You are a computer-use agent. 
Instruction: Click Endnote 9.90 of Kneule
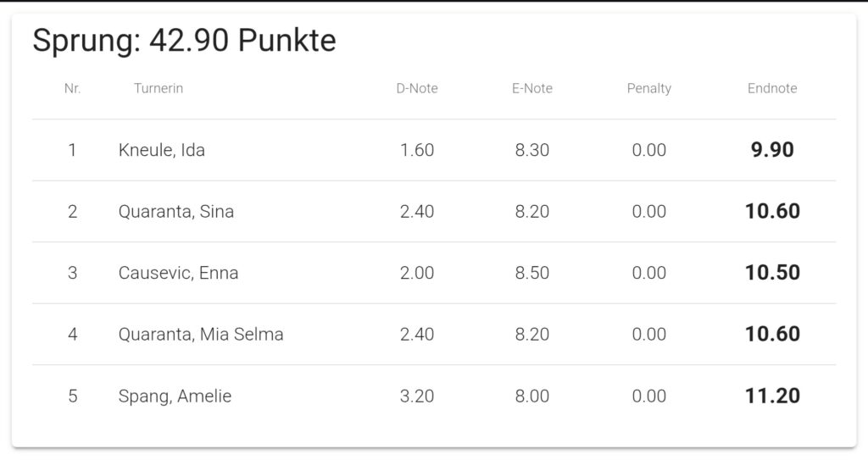[x=772, y=150]
